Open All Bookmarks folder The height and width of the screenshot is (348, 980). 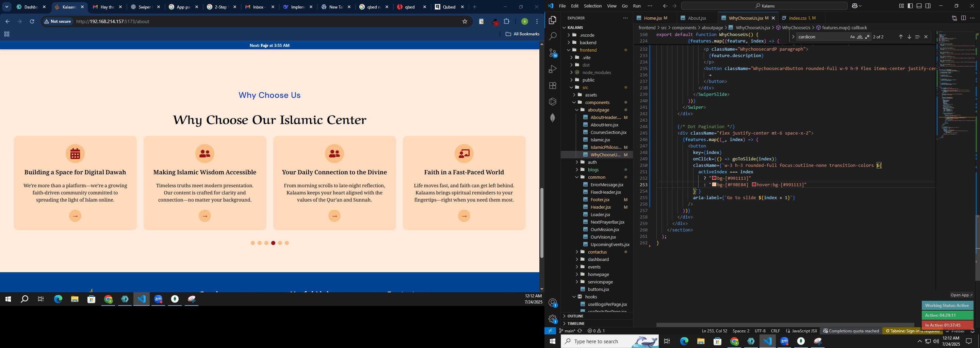click(522, 34)
